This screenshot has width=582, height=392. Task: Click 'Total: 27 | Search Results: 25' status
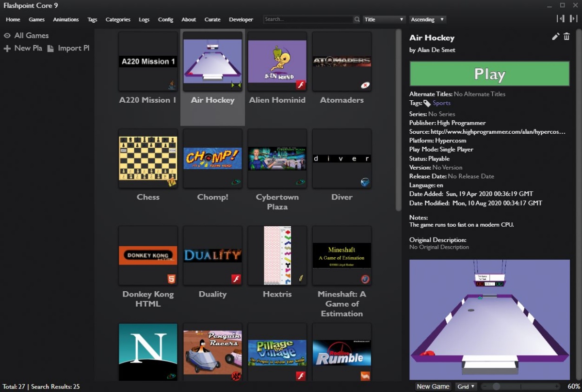coord(41,387)
